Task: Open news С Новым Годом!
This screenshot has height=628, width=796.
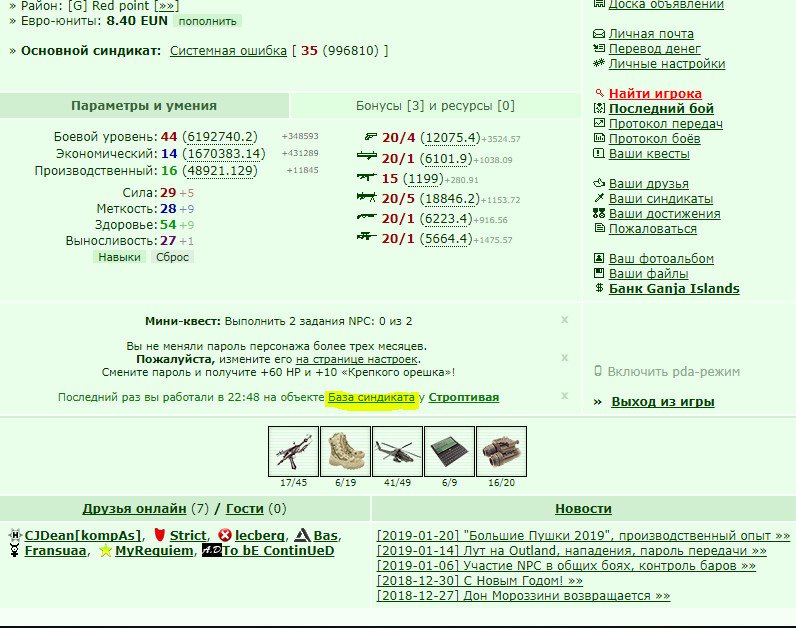Action: (480, 581)
